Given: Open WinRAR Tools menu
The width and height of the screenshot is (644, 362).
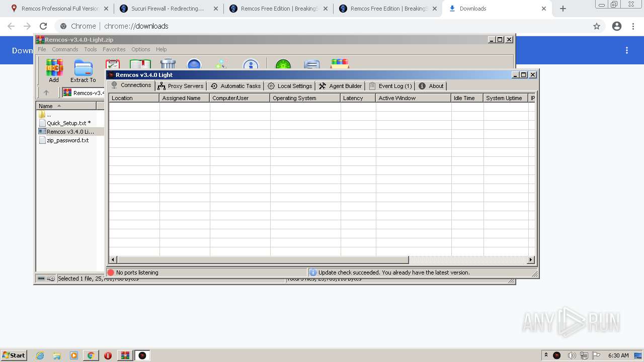Looking at the screenshot, I should click(x=91, y=49).
